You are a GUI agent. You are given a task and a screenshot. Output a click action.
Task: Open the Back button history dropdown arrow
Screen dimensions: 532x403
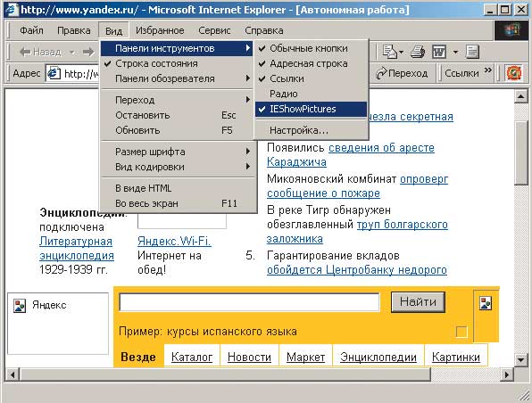(x=72, y=53)
